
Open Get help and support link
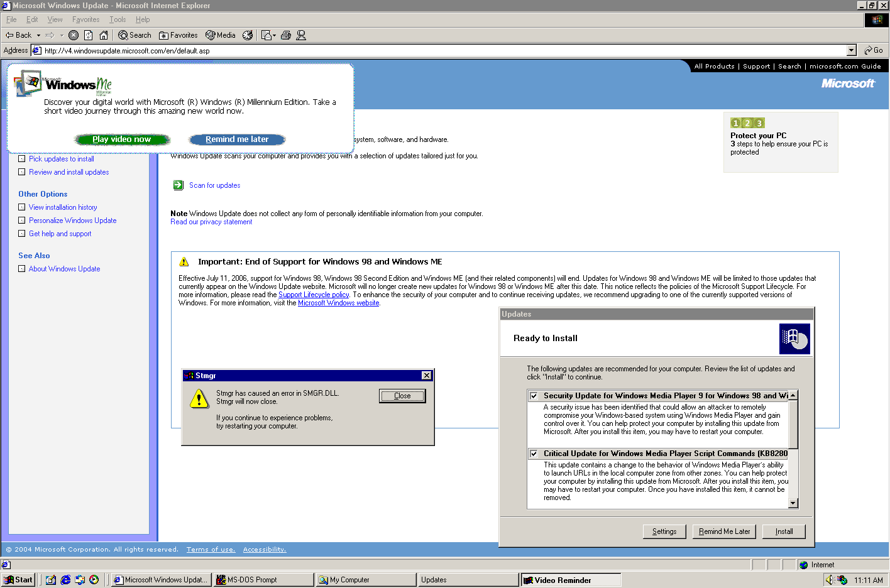click(x=60, y=234)
